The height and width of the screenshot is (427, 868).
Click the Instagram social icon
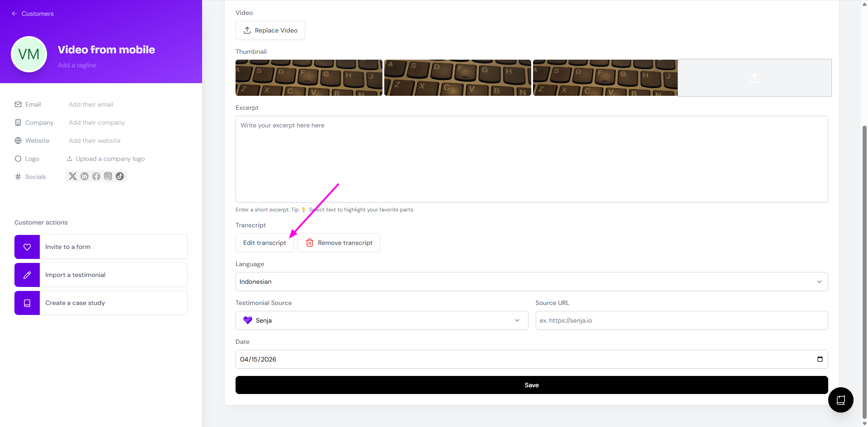(x=108, y=176)
